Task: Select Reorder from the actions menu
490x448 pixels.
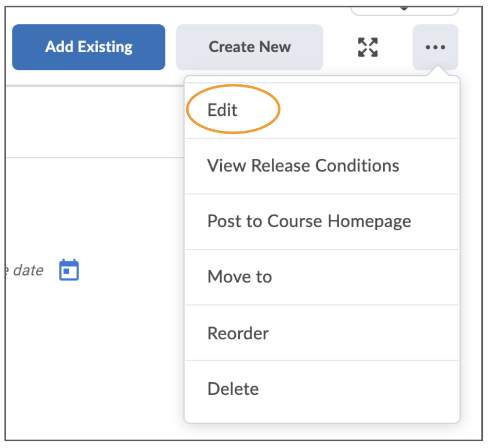Action: coord(238,333)
